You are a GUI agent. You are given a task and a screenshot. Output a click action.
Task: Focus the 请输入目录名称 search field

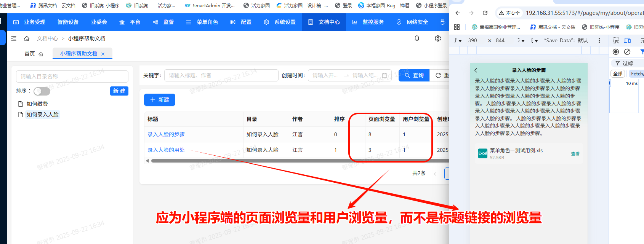coord(72,77)
